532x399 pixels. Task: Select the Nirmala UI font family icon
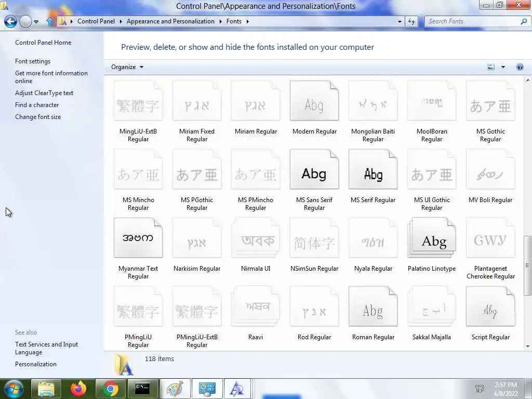(256, 237)
